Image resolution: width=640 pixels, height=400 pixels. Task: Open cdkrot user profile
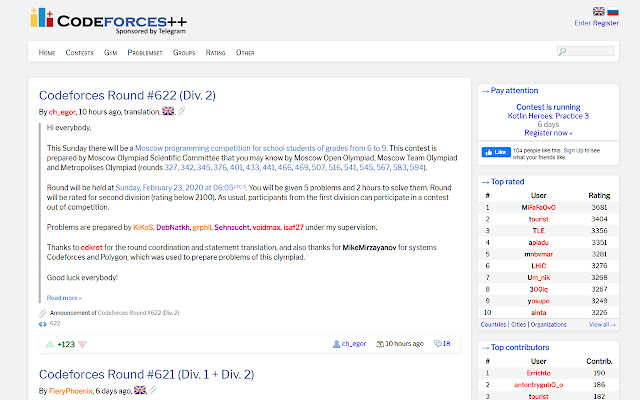[x=91, y=247]
